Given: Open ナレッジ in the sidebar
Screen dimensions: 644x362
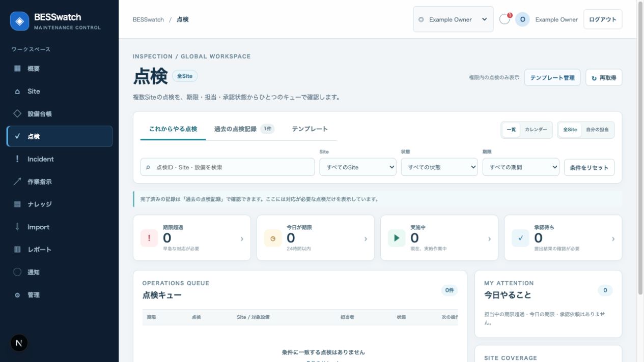Looking at the screenshot, I should click(60, 204).
